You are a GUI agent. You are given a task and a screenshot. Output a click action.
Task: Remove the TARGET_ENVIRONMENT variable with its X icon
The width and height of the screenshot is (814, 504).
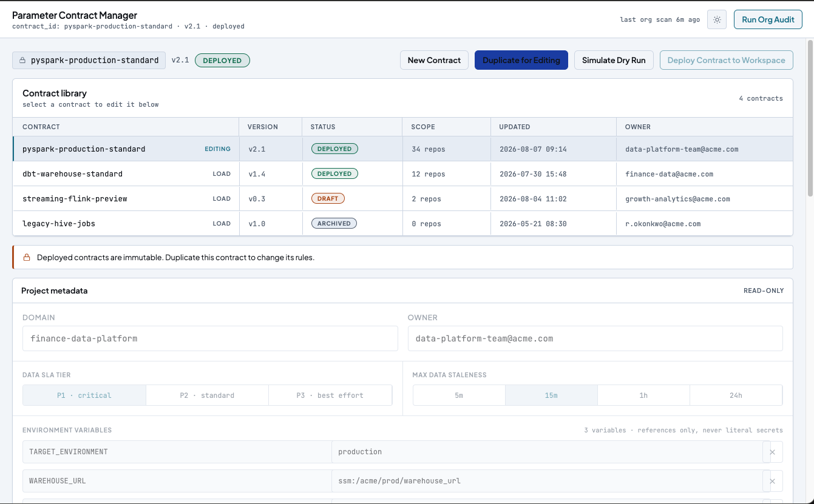click(773, 452)
